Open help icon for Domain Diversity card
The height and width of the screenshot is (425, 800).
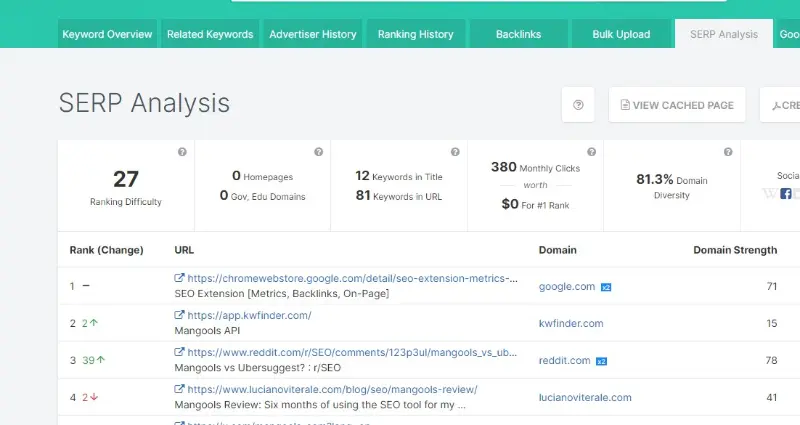pyautogui.click(x=728, y=152)
